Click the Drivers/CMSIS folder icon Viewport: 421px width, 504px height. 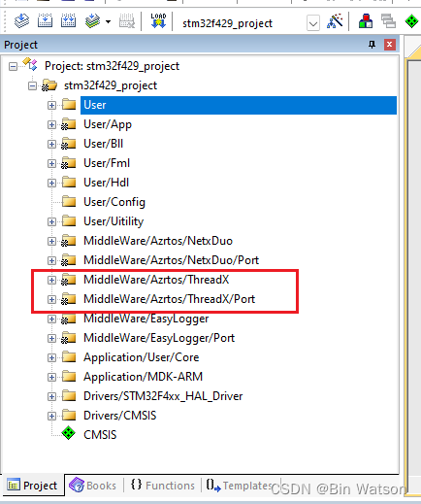[69, 415]
